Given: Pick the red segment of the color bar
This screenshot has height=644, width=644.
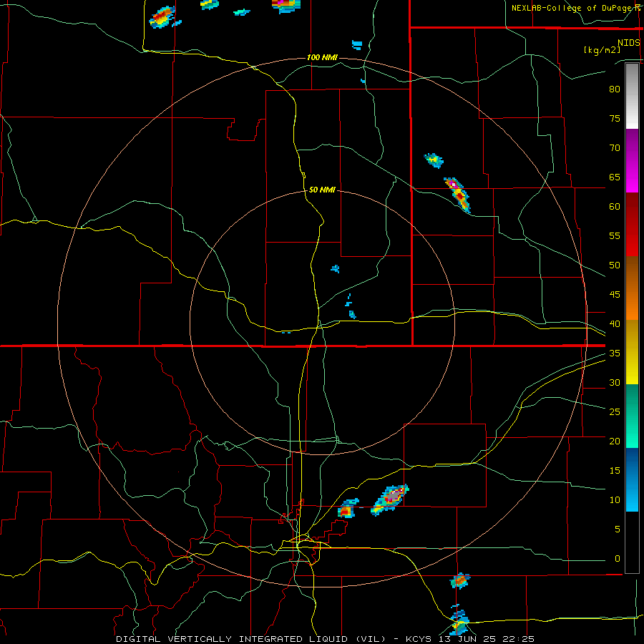Looking at the screenshot, I should click(x=632, y=225).
